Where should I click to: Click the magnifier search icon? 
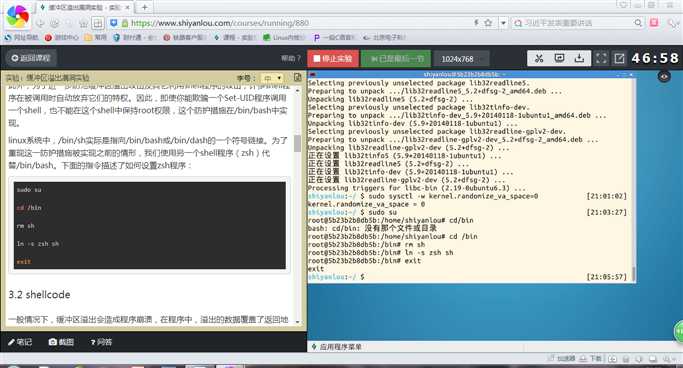[638, 23]
